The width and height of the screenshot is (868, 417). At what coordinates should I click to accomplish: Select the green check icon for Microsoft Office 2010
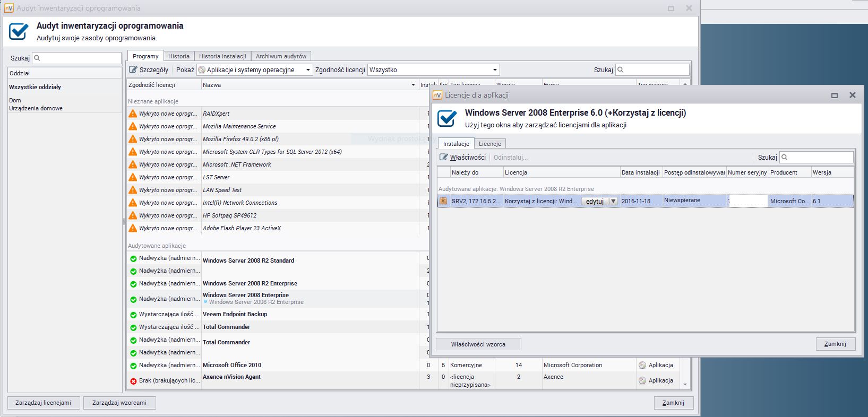(133, 365)
